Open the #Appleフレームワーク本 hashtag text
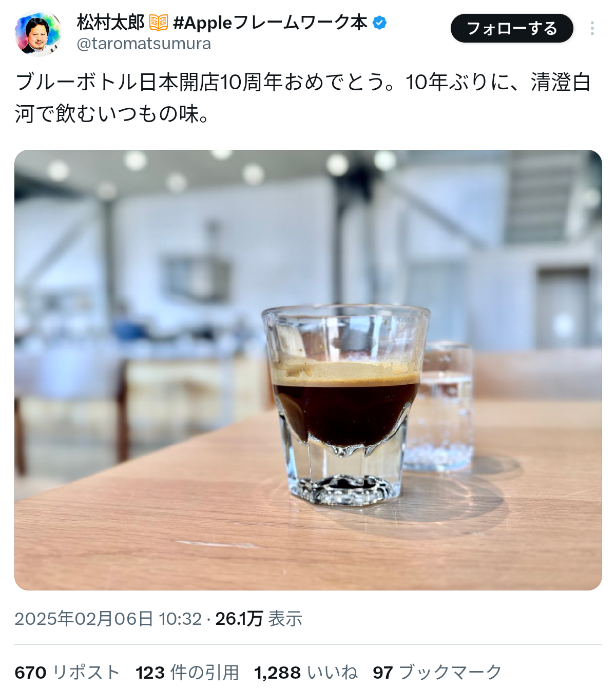Viewport: 616px width, 690px height. [271, 23]
